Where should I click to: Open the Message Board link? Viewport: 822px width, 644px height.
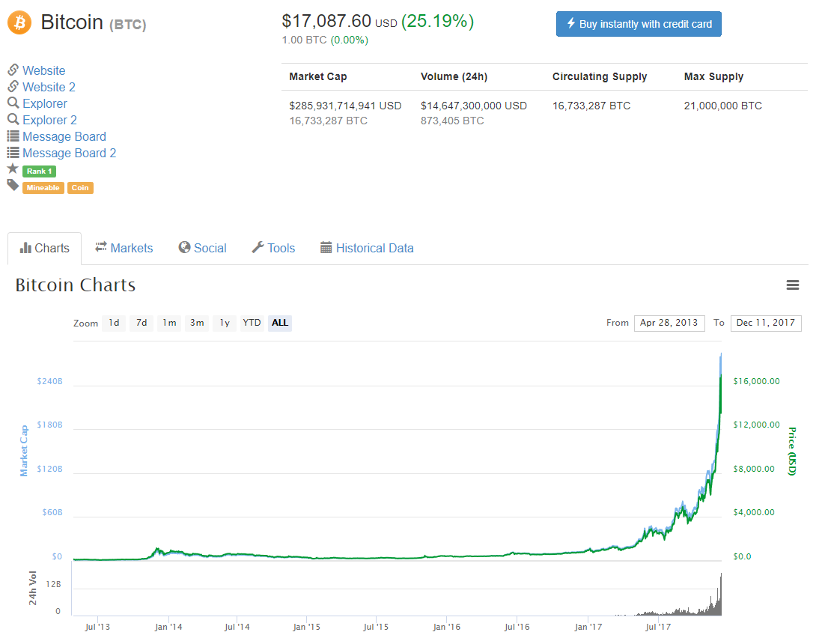coord(64,137)
